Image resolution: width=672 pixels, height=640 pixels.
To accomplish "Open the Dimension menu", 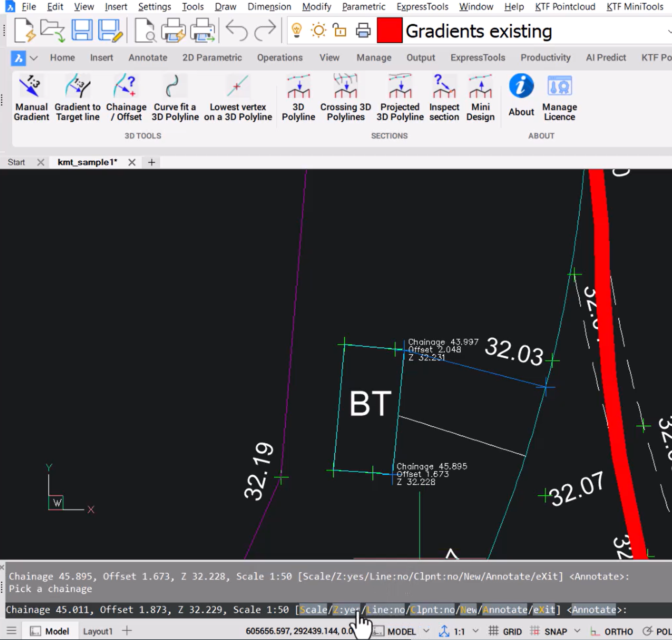I will [x=269, y=7].
